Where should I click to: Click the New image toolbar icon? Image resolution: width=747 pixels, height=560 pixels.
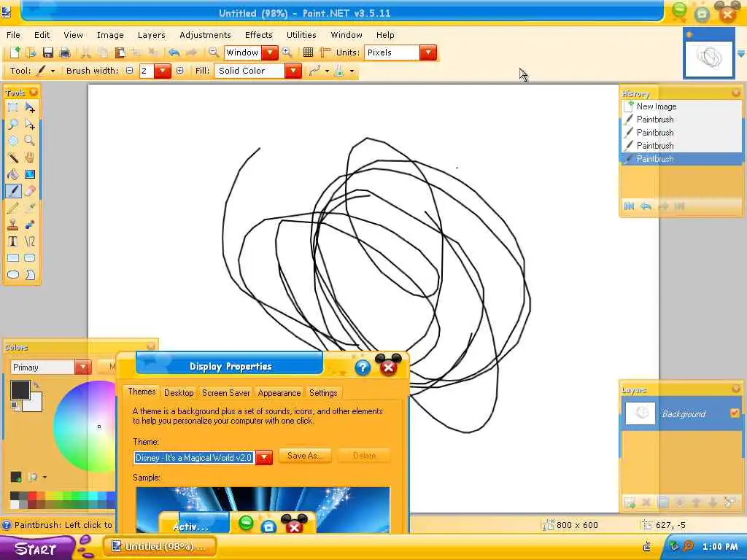click(15, 52)
